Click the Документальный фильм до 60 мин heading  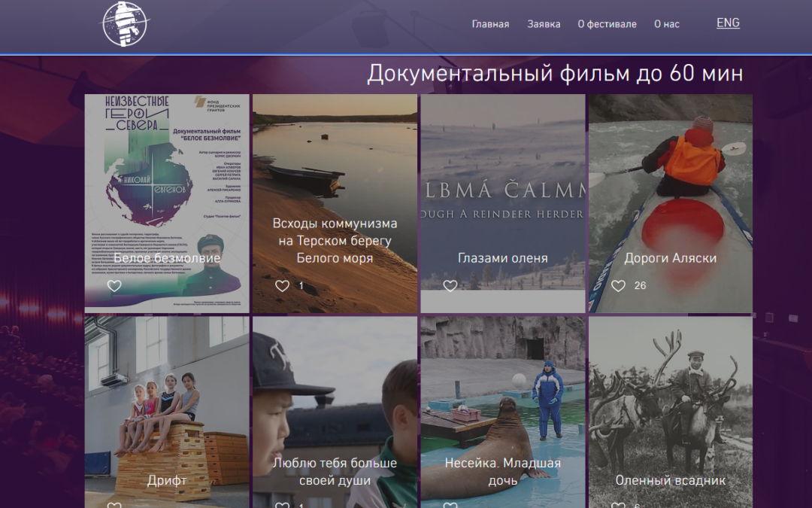pos(555,73)
